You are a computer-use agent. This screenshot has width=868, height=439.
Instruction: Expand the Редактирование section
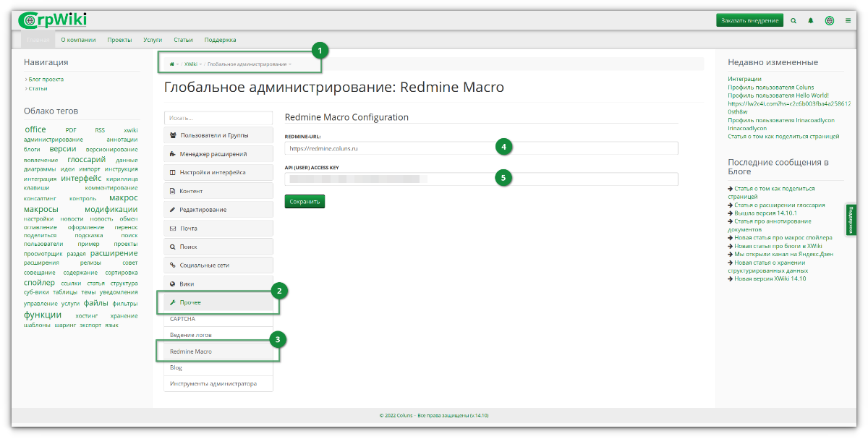218,210
